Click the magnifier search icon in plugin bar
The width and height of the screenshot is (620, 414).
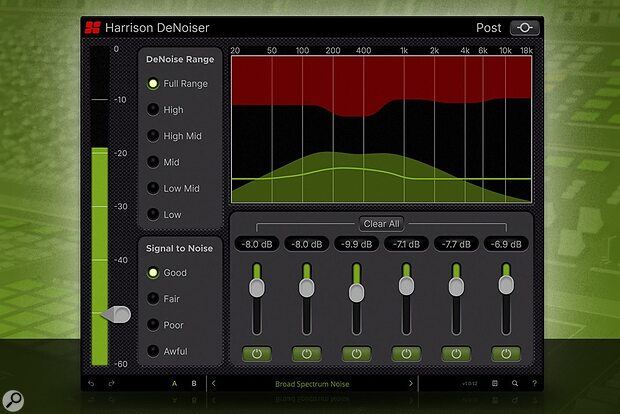click(515, 383)
